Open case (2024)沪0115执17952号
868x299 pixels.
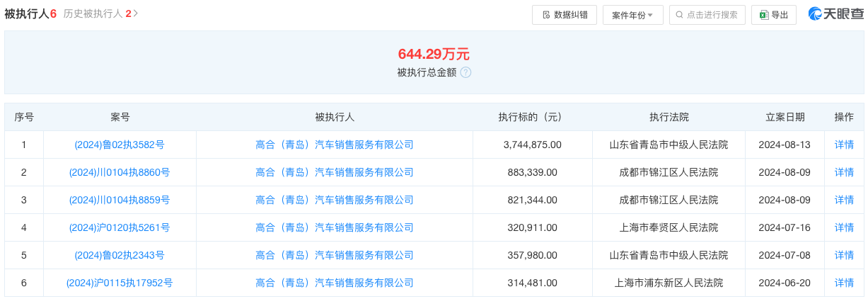(x=120, y=283)
